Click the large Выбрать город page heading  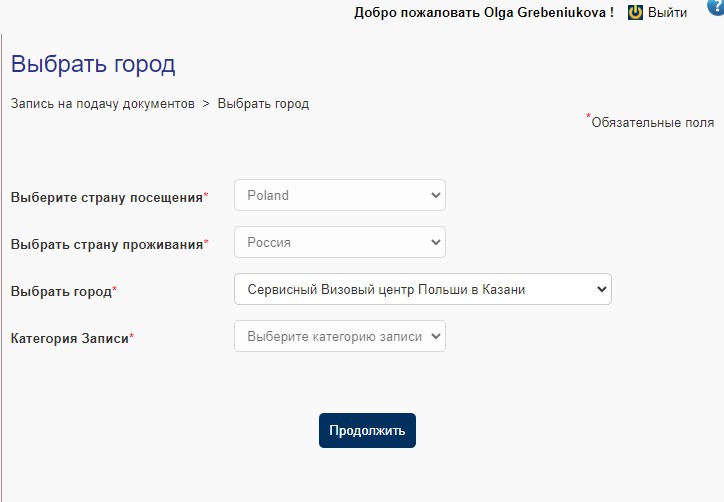pyautogui.click(x=93, y=64)
